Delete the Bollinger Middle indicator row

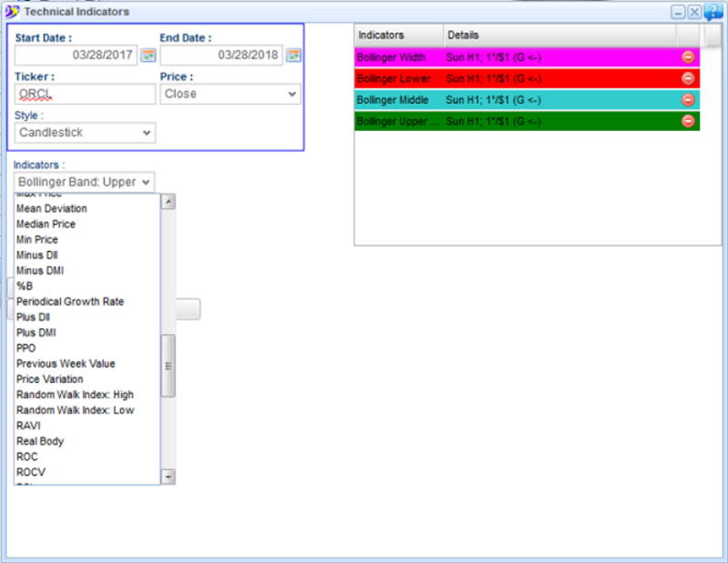[x=688, y=100]
